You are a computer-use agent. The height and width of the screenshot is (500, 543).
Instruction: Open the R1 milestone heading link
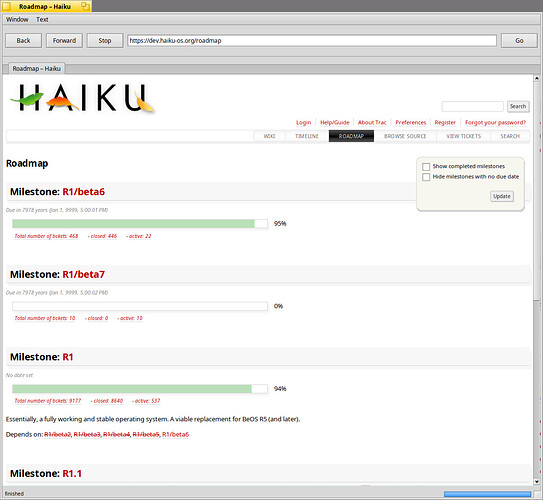[68, 357]
